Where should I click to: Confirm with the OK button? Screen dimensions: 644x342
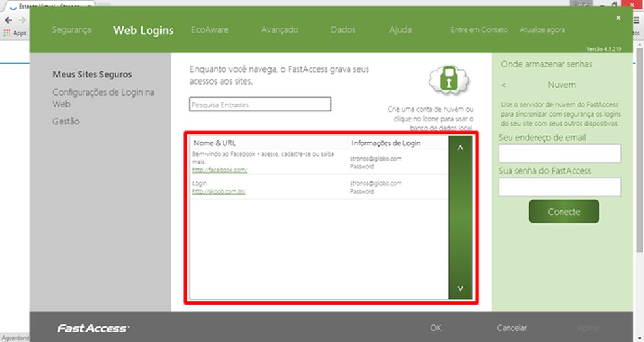pos(436,328)
